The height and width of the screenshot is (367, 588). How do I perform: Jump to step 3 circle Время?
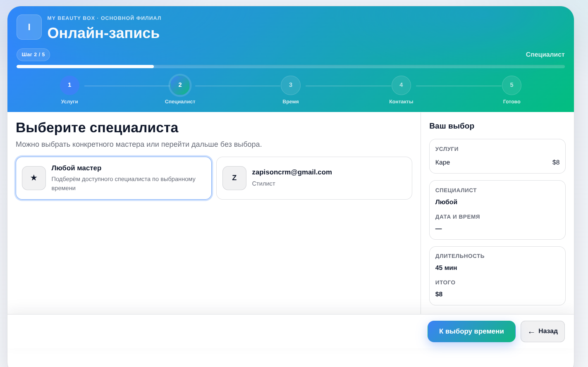[291, 85]
